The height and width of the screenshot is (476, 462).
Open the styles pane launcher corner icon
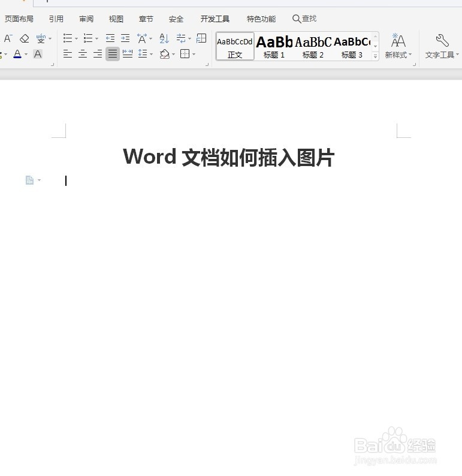click(415, 64)
